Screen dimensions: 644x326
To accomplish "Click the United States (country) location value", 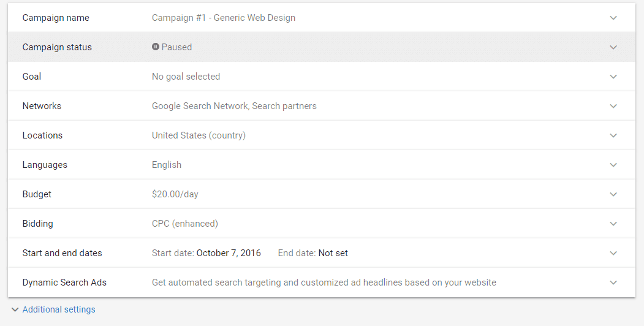I will pos(199,135).
